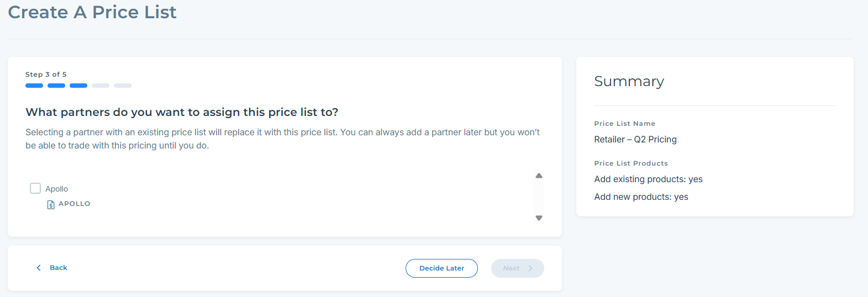Select the Apollo partner name label

[x=57, y=189]
